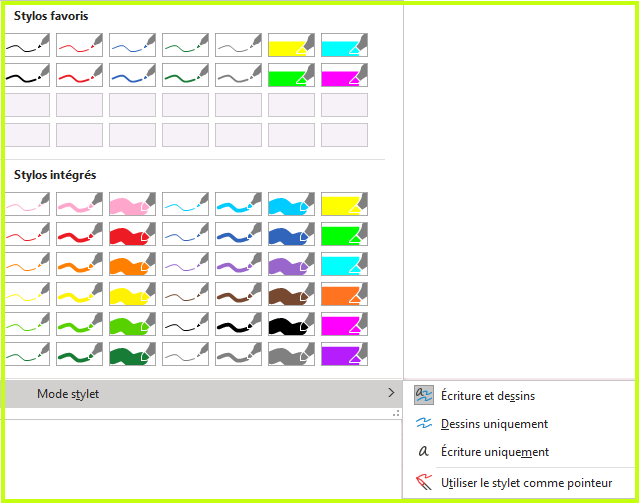The height and width of the screenshot is (503, 639).
Task: Select medium light-blue pen in Stylos intégrés
Action: pyautogui.click(x=238, y=204)
